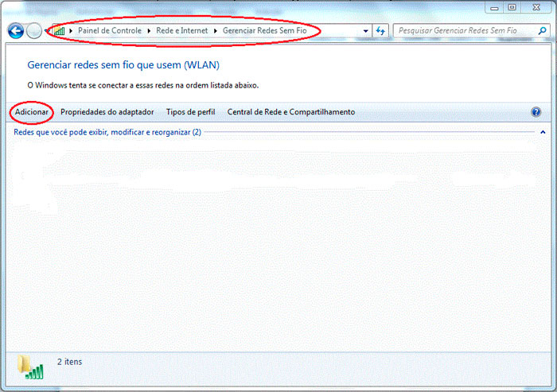Collapse the Redes que você pode exibir group
Image resolution: width=557 pixels, height=392 pixels.
pos(543,132)
